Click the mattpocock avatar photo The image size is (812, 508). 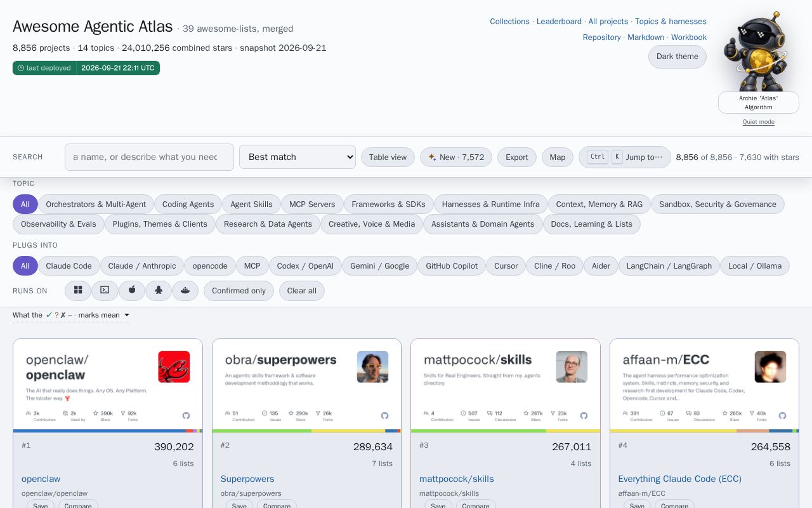(572, 367)
